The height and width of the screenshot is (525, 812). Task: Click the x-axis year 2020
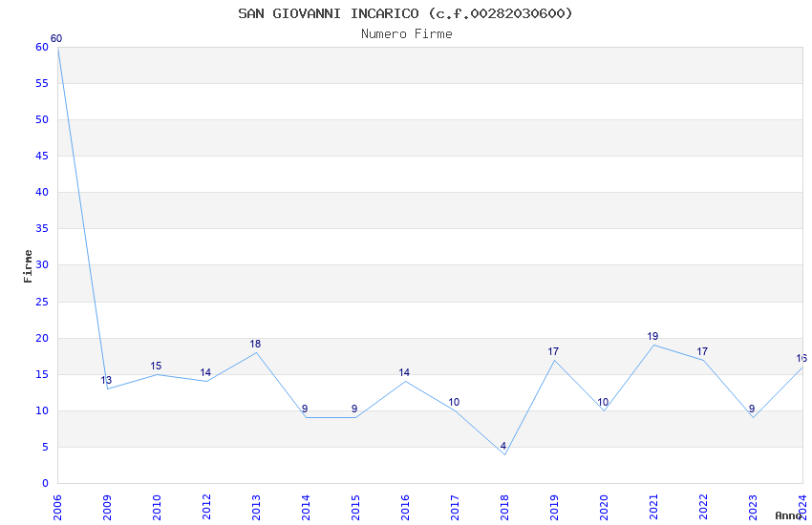pyautogui.click(x=604, y=508)
